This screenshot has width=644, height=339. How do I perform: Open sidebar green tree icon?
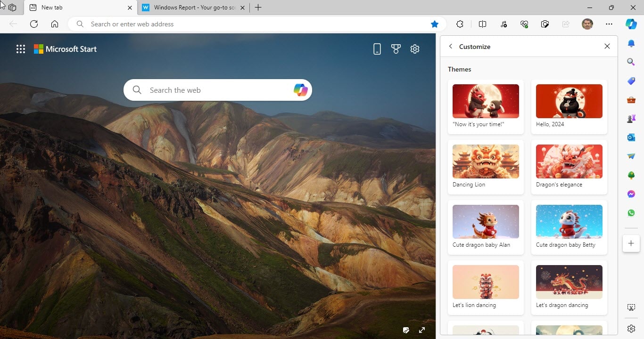coord(631,175)
